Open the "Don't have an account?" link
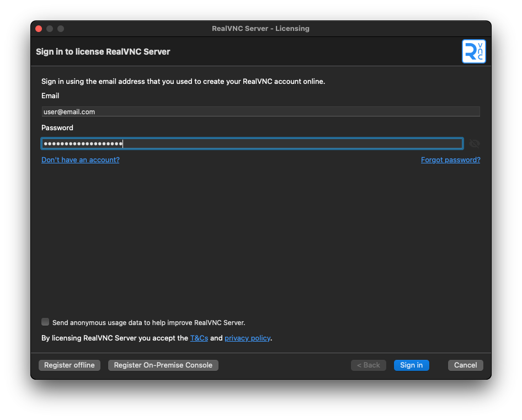Image resolution: width=522 pixels, height=420 pixels. 81,160
